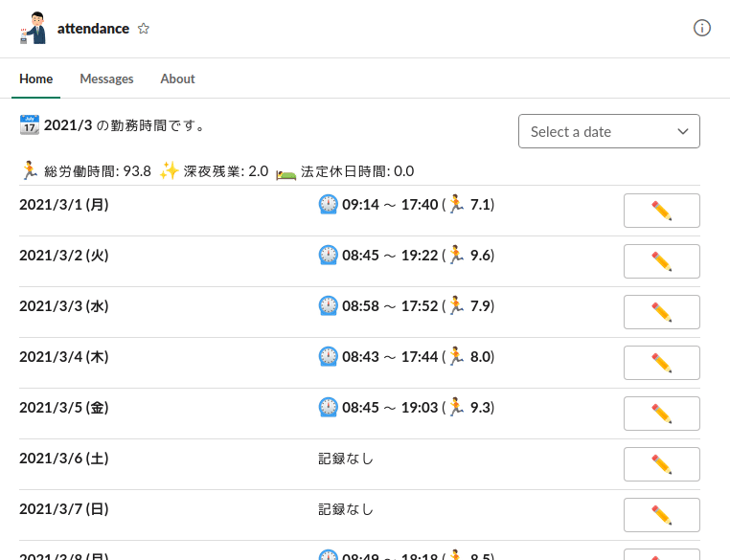
Task: Star the attendance app
Action: click(x=144, y=29)
